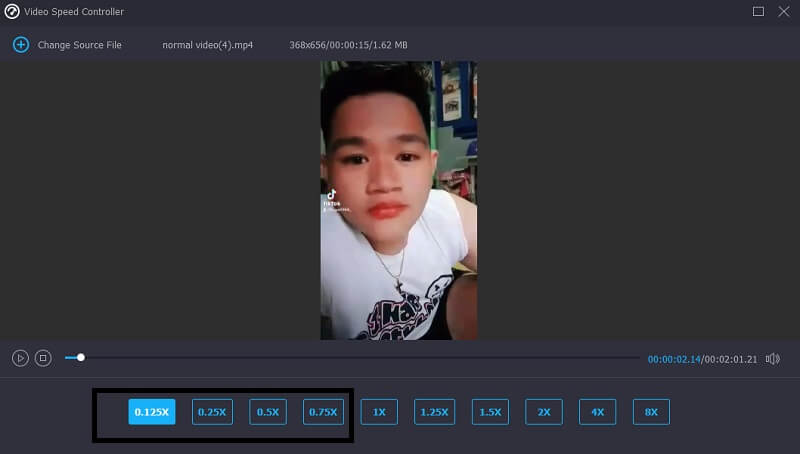Choose the 0.75X speed button

point(323,412)
